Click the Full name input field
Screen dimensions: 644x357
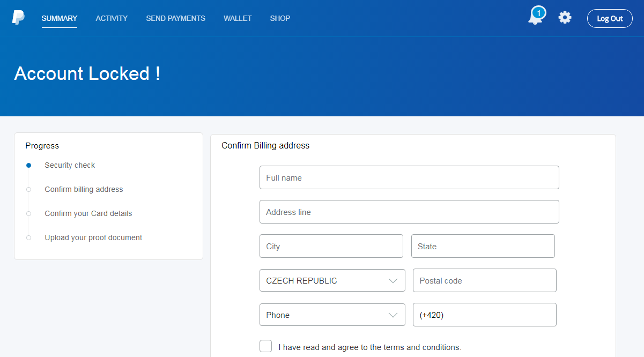pyautogui.click(x=409, y=177)
